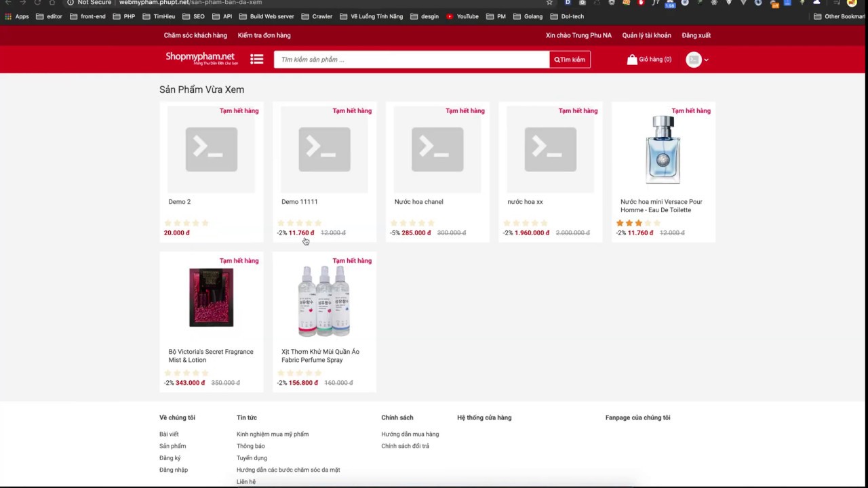
Task: Open Chăm sóc khách hàng link
Action: [x=195, y=35]
